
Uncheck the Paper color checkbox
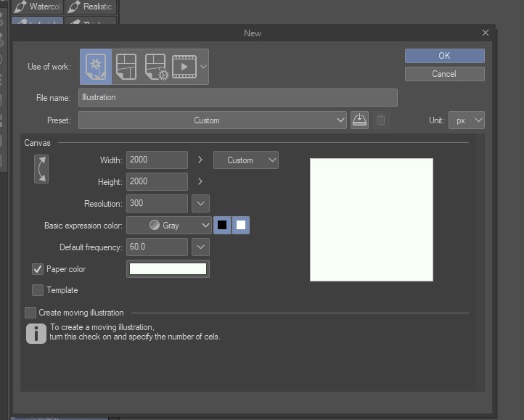(38, 269)
